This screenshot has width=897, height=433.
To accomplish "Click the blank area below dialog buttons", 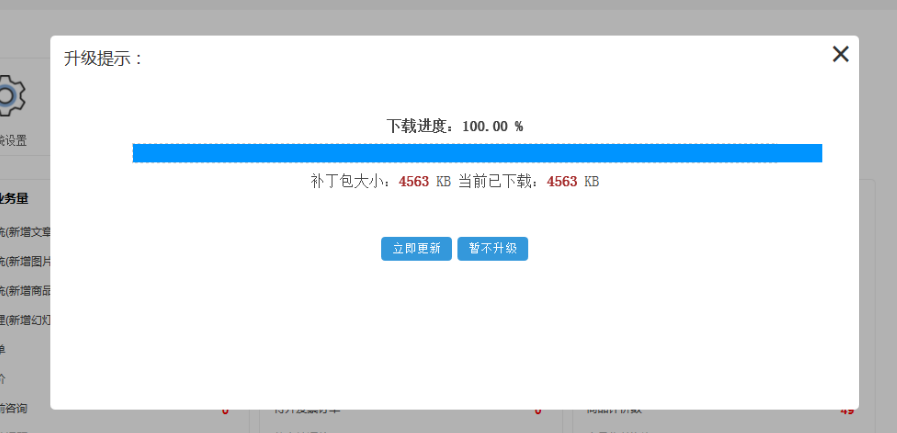I will (x=455, y=330).
